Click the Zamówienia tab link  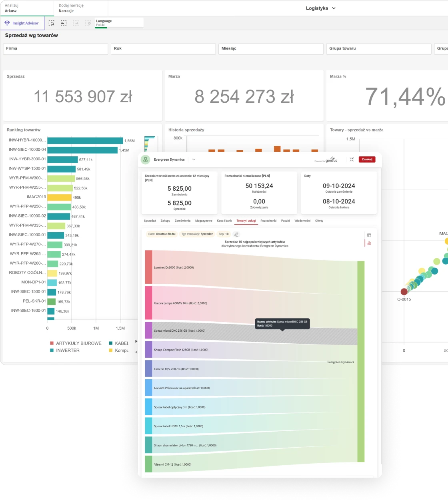point(182,221)
